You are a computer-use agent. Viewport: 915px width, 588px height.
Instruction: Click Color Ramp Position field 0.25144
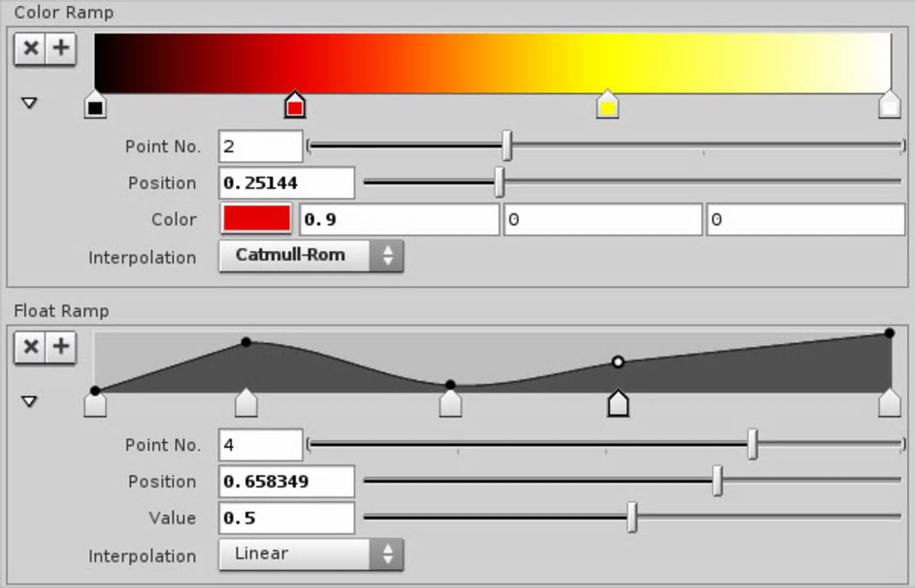286,183
